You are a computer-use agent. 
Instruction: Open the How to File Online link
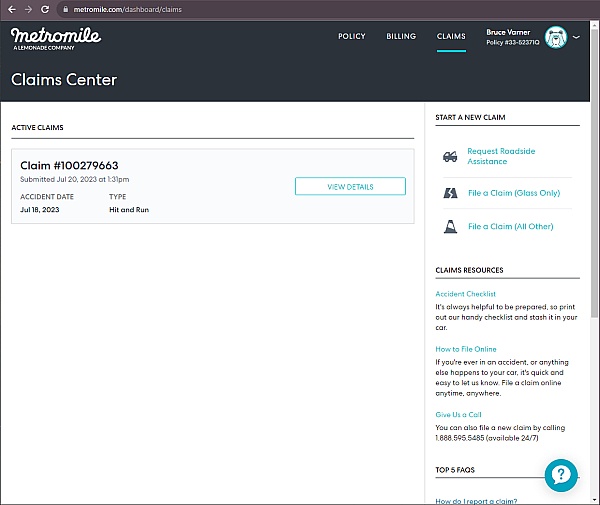[x=466, y=349]
